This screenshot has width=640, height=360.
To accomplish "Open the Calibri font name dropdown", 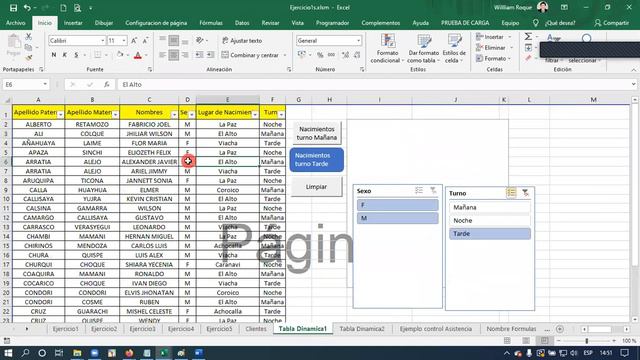I will (x=102, y=41).
